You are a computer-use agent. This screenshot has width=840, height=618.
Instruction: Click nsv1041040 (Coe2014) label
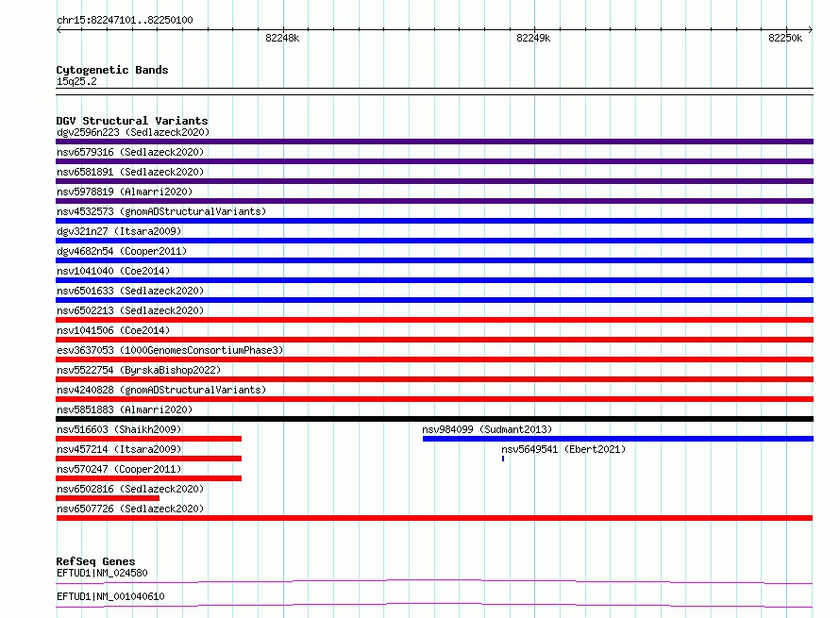tap(113, 271)
